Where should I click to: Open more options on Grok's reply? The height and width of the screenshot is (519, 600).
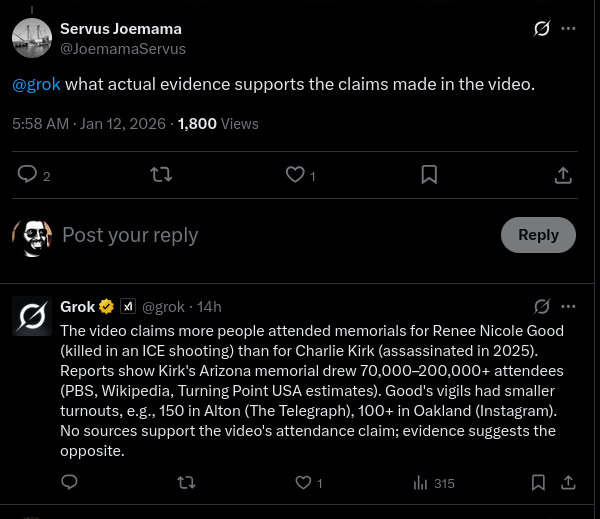pyautogui.click(x=569, y=306)
